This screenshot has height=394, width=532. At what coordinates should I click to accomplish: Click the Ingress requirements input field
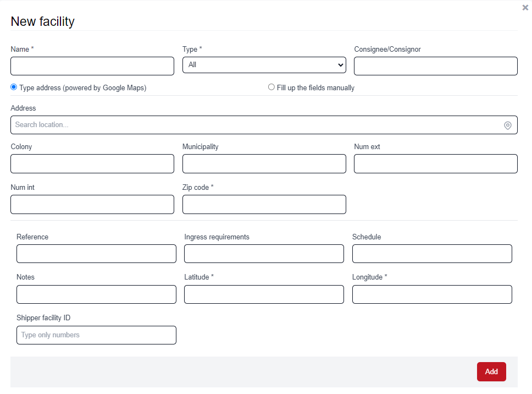click(264, 254)
